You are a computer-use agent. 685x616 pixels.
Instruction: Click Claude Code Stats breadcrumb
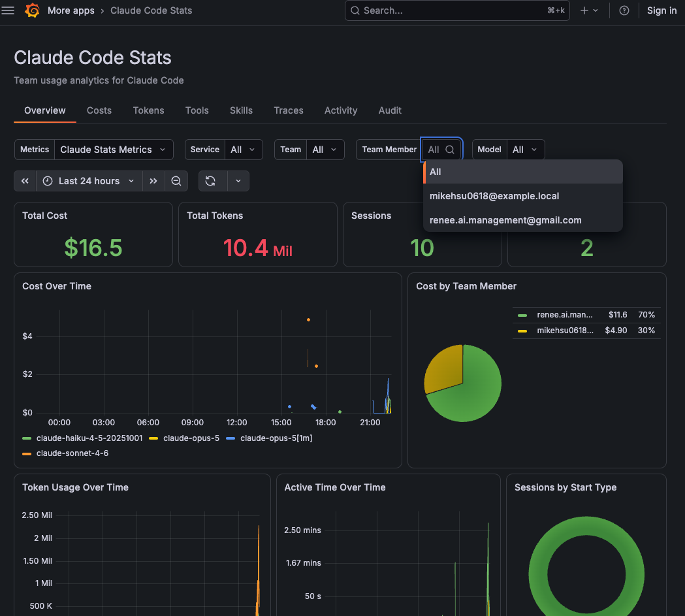[151, 10]
